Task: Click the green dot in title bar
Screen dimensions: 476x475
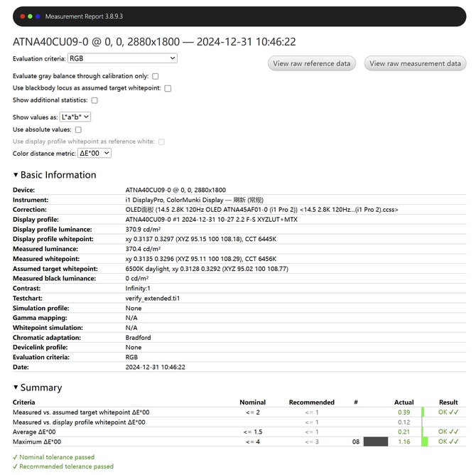Action: (x=30, y=16)
